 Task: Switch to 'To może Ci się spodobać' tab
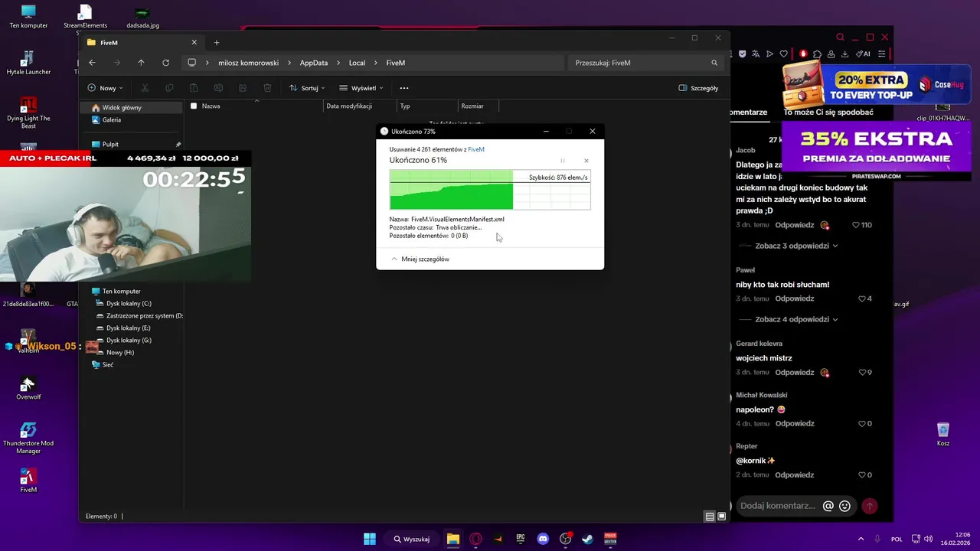[828, 112]
